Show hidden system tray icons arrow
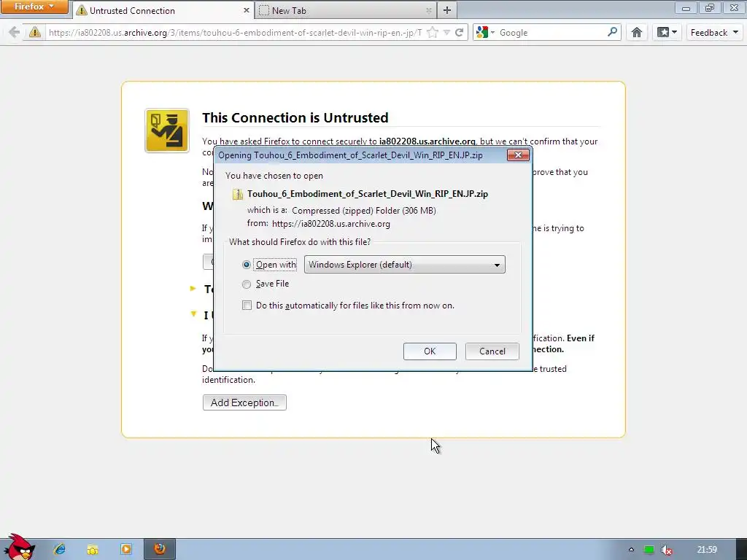The height and width of the screenshot is (560, 747). click(631, 550)
